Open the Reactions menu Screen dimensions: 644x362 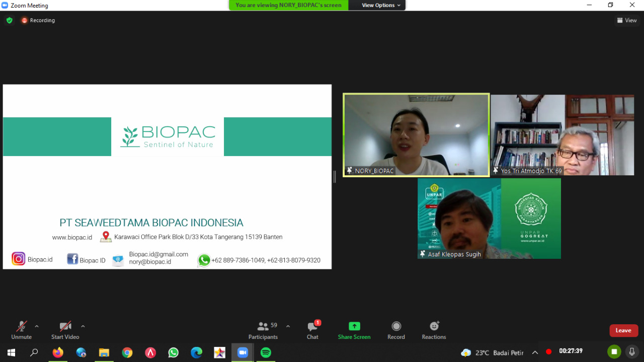point(434,330)
